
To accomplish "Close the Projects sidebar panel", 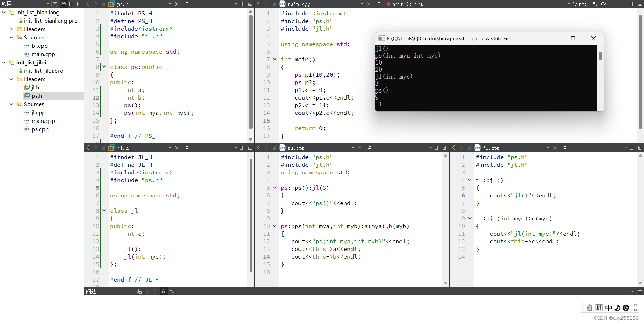I will click(79, 4).
